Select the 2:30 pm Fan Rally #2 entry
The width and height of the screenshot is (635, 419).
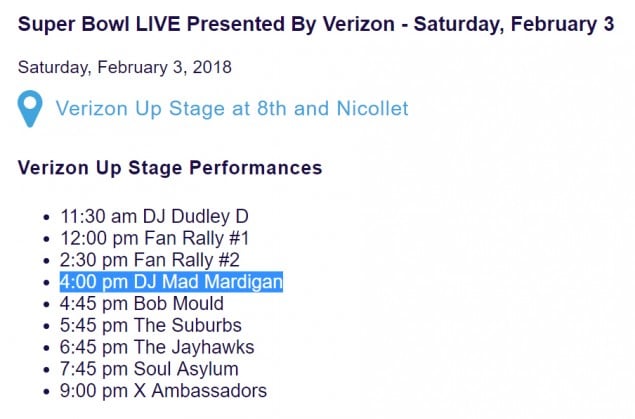point(150,260)
